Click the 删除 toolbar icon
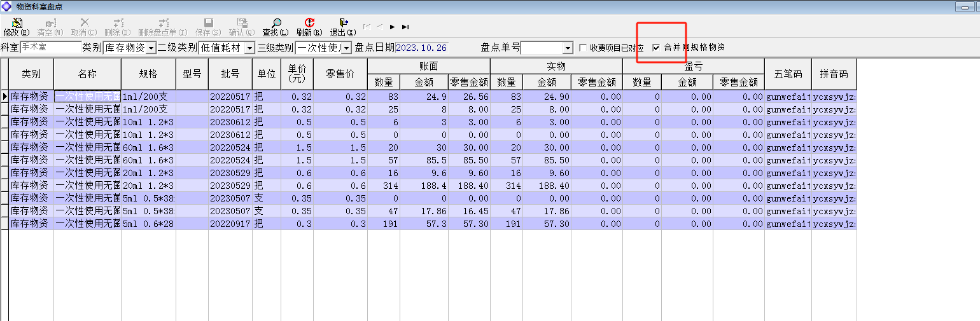The image size is (980, 321). [117, 22]
